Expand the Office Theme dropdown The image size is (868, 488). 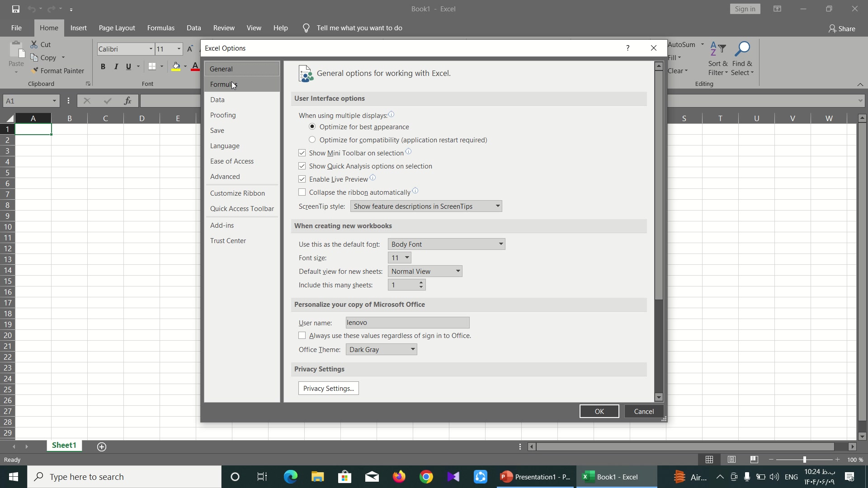[x=381, y=350]
